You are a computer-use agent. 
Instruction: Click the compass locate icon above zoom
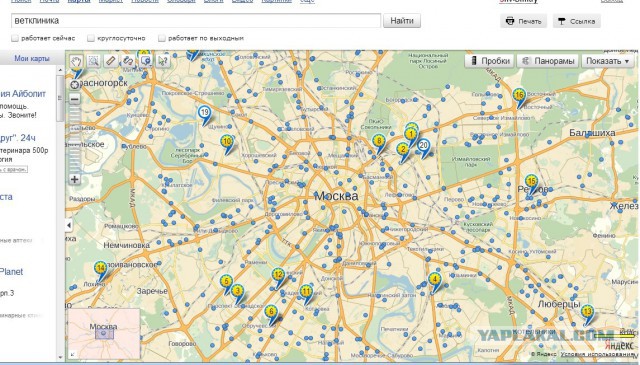point(75,85)
